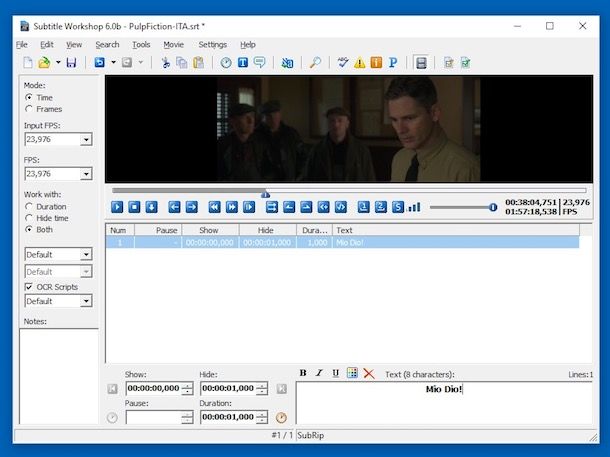Open the Settings menu
The height and width of the screenshot is (457, 610).
(x=212, y=45)
